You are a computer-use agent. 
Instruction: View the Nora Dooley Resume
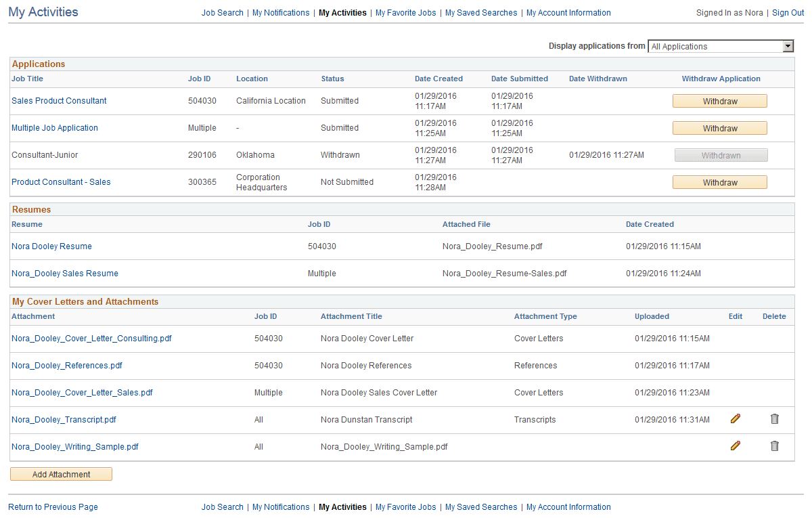coord(51,246)
